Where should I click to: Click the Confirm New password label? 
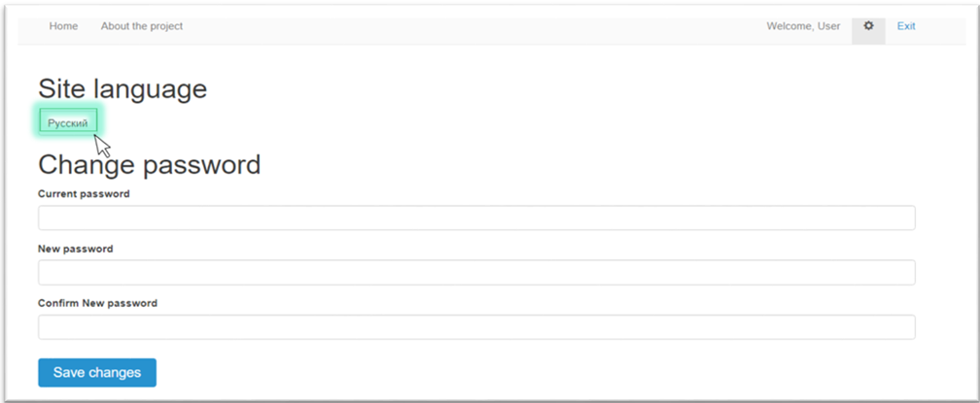97,303
